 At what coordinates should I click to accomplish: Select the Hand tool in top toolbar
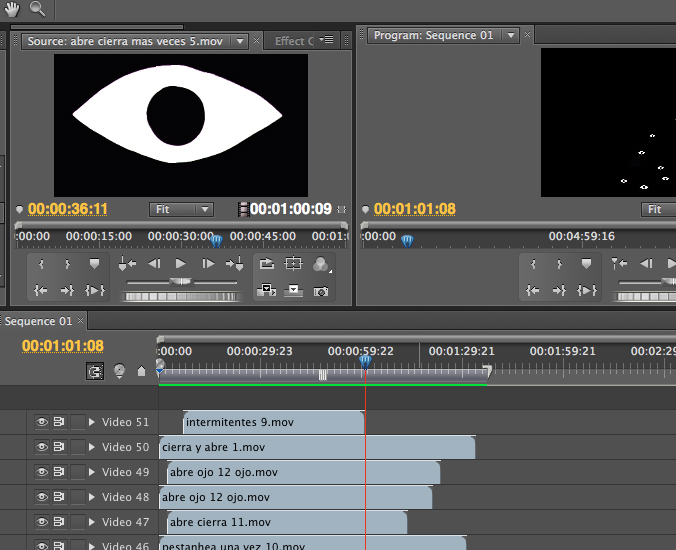click(12, 9)
